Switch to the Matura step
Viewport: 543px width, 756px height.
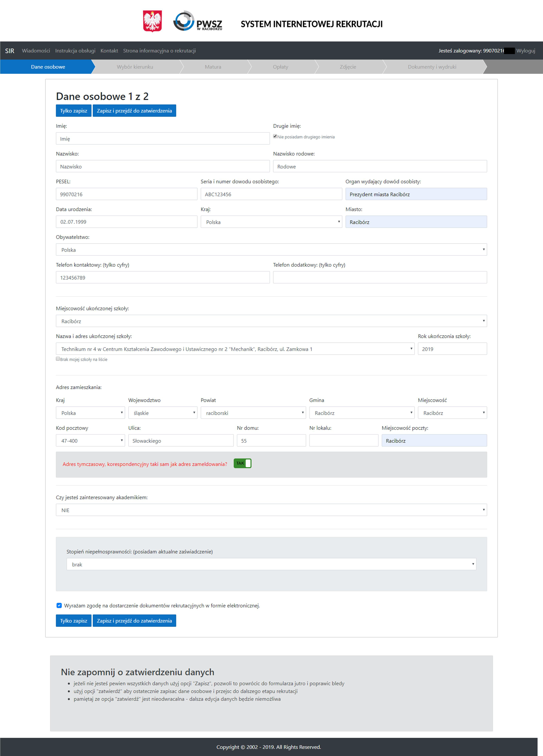click(x=213, y=67)
